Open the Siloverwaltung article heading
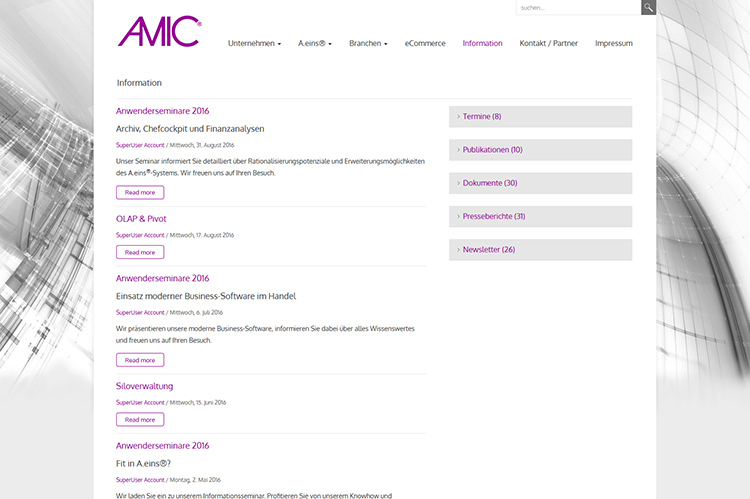This screenshot has width=750, height=499. point(145,386)
